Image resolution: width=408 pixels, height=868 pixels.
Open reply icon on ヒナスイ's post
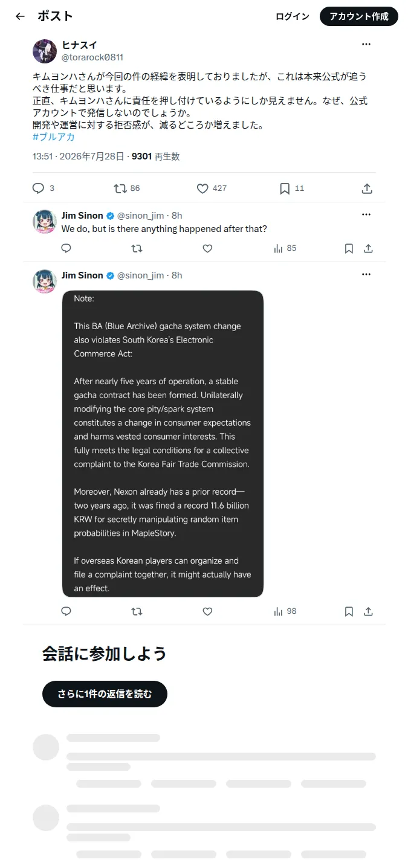(x=39, y=188)
